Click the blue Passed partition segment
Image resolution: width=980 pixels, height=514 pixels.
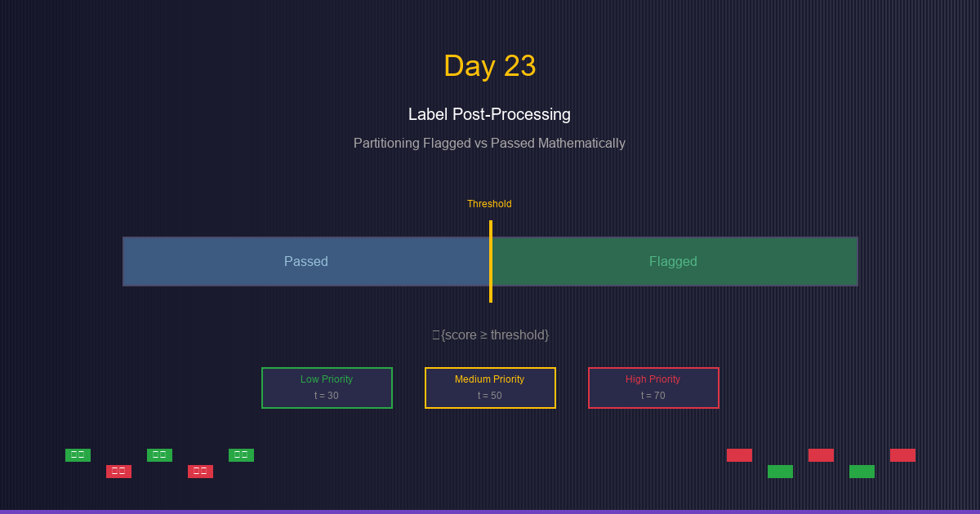tap(305, 261)
